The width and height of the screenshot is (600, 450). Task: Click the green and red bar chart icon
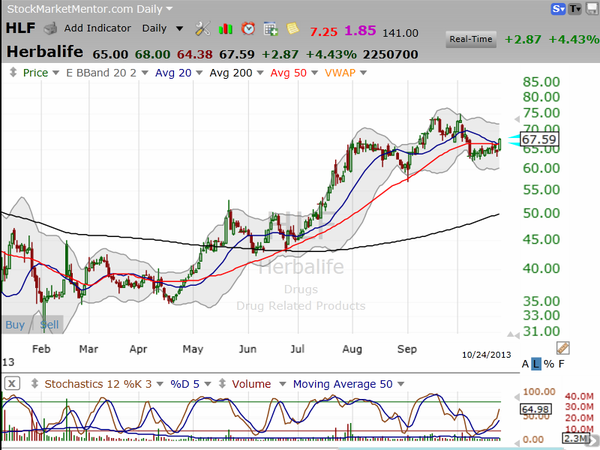pos(225,29)
